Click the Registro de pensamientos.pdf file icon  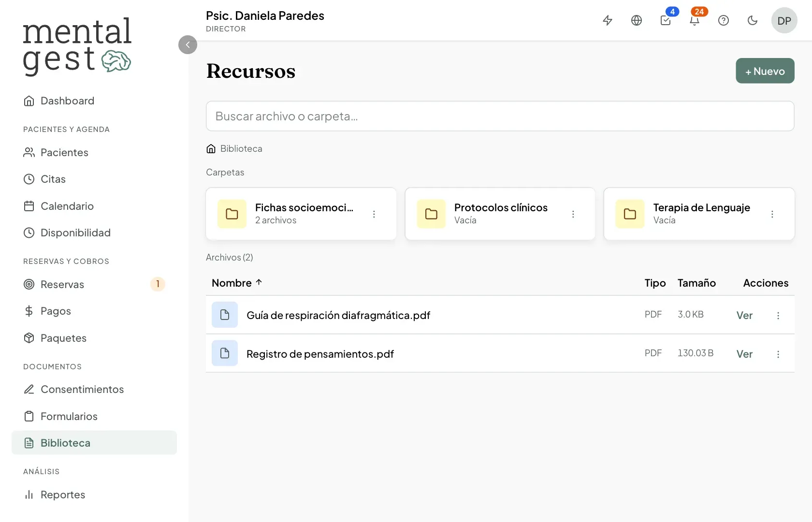(225, 353)
